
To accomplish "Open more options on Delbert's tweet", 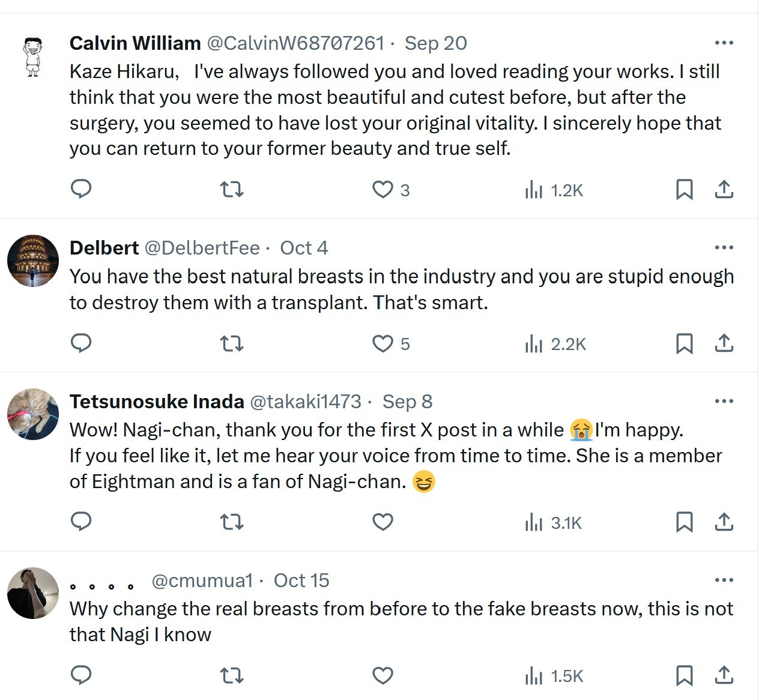I will click(724, 247).
